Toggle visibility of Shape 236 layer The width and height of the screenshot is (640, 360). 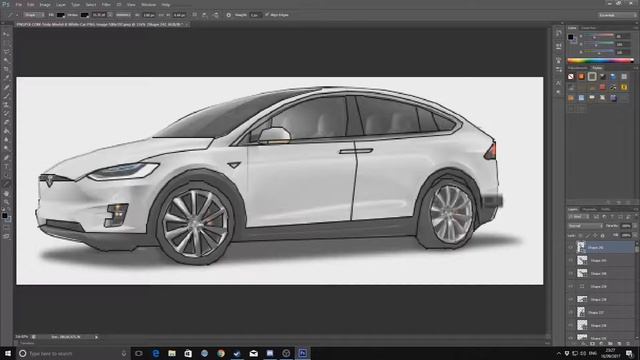click(x=571, y=326)
